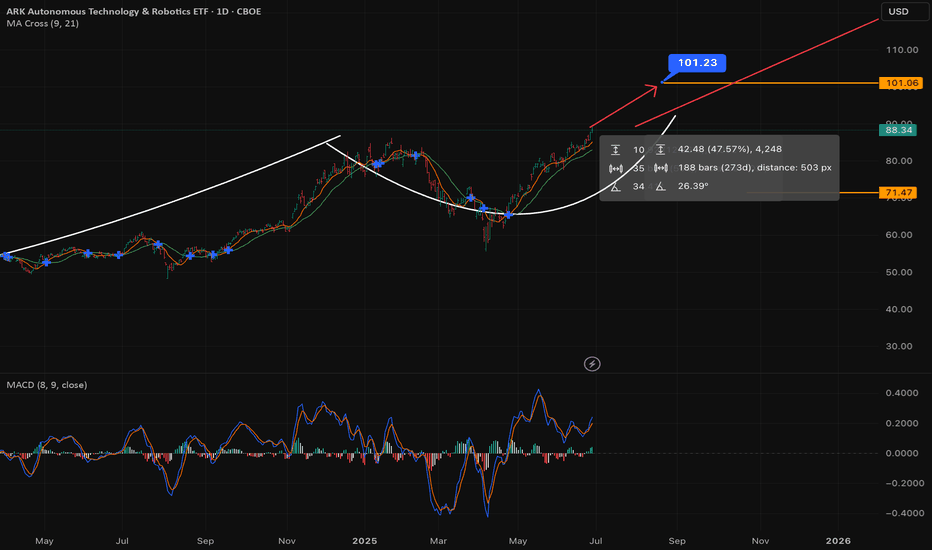This screenshot has width=932, height=550.
Task: Click the angle icon beside 26.39°
Action: point(660,187)
